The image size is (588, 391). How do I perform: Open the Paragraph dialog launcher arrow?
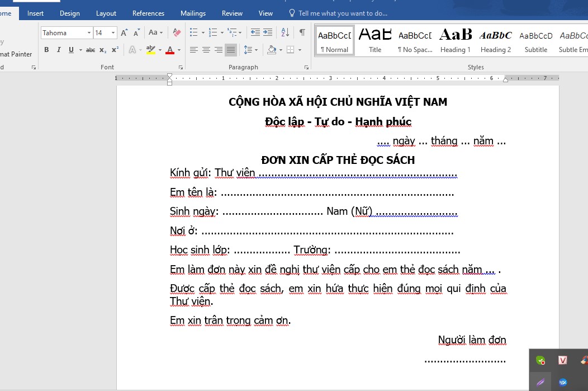(306, 67)
